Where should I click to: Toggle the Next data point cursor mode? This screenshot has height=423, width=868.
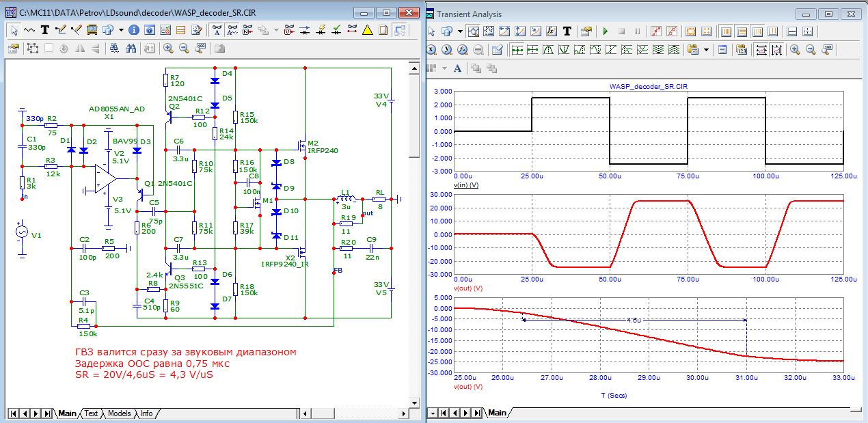coord(518,50)
